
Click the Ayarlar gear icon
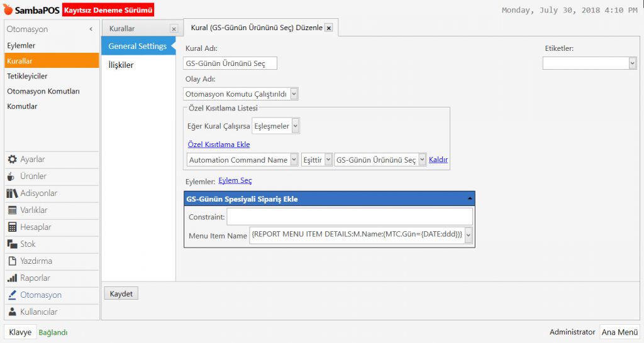click(x=12, y=160)
